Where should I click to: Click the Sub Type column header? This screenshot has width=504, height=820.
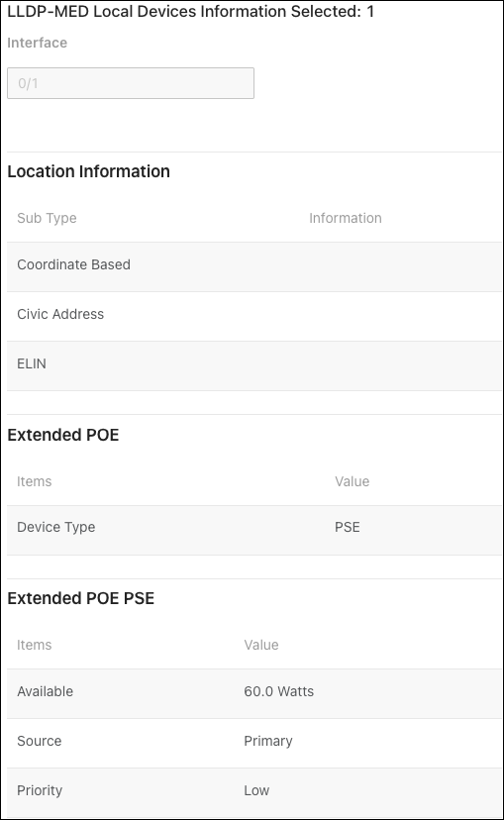tap(48, 218)
